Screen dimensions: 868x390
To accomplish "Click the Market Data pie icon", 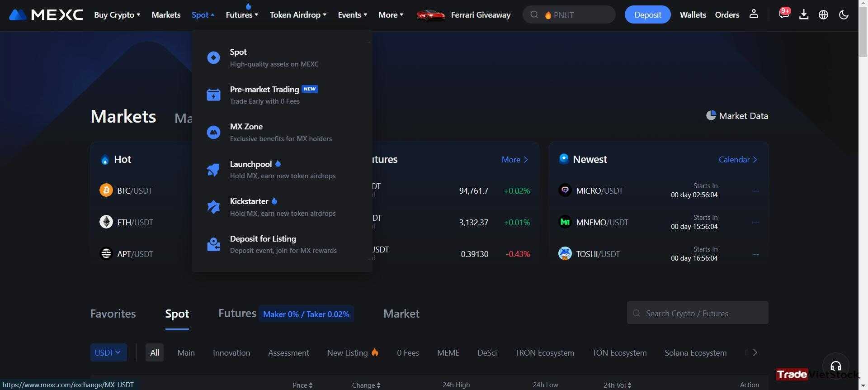I will (x=711, y=115).
